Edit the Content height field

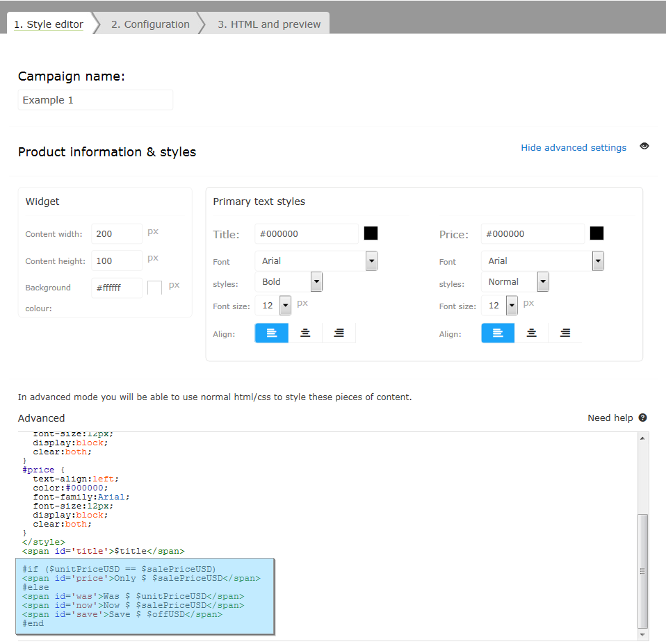pos(116,261)
